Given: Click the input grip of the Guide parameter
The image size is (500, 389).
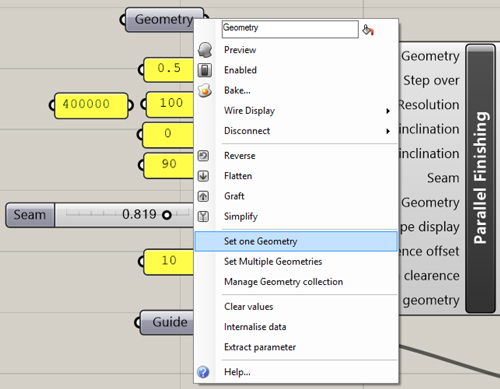Looking at the screenshot, I should click(137, 322).
